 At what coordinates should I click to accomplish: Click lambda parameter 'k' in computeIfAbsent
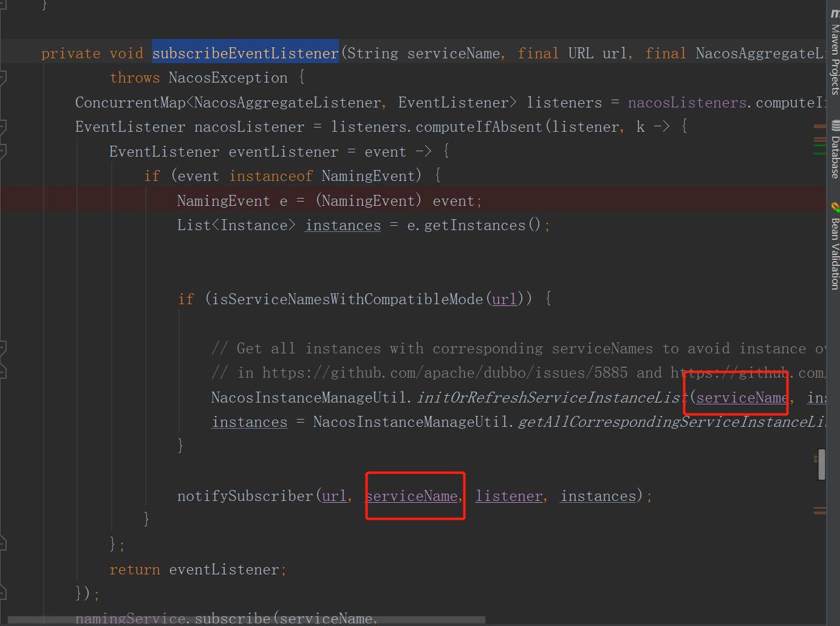pos(640,127)
